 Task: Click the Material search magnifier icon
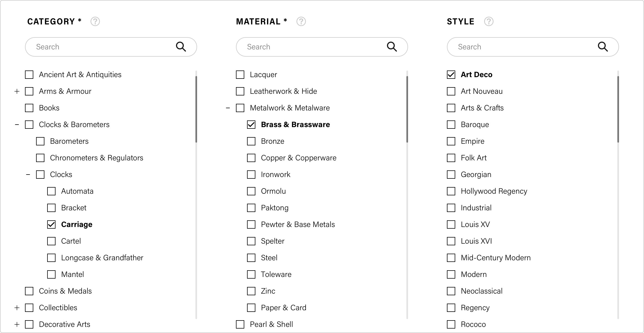pos(392,47)
